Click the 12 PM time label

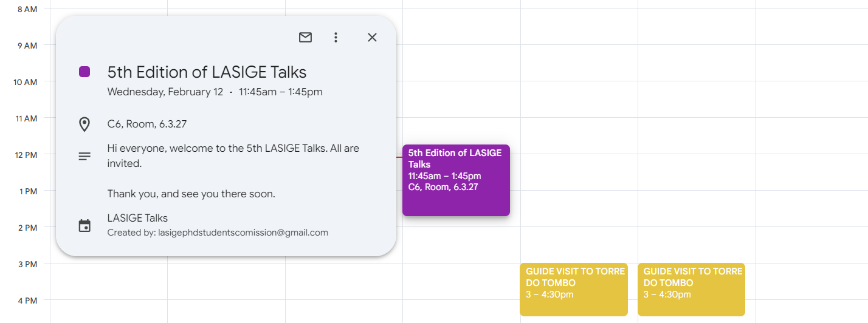coord(26,155)
